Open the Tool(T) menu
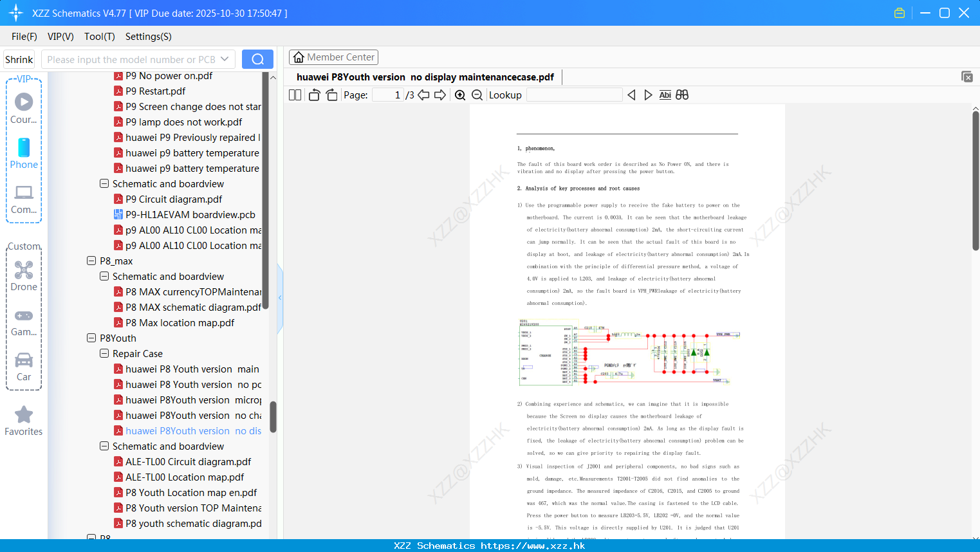The image size is (980, 552). click(x=100, y=37)
